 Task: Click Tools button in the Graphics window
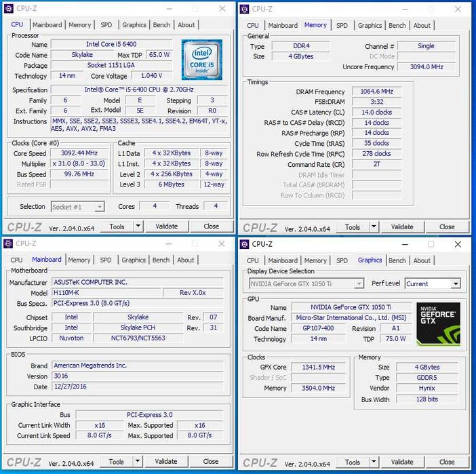353,462
